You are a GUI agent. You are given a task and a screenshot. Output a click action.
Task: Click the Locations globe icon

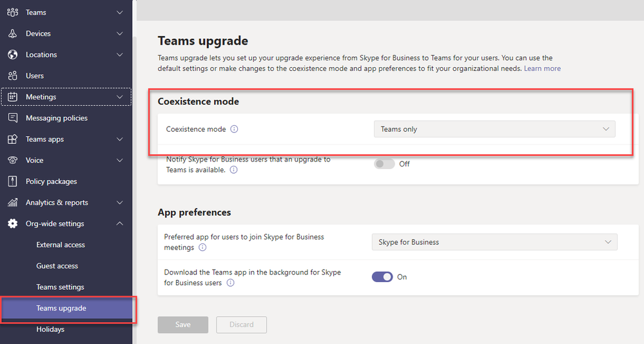coord(13,55)
